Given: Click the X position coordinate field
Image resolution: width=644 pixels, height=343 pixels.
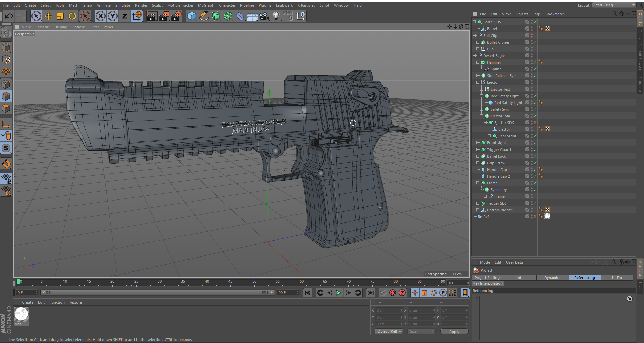Looking at the screenshot, I should point(388,310).
